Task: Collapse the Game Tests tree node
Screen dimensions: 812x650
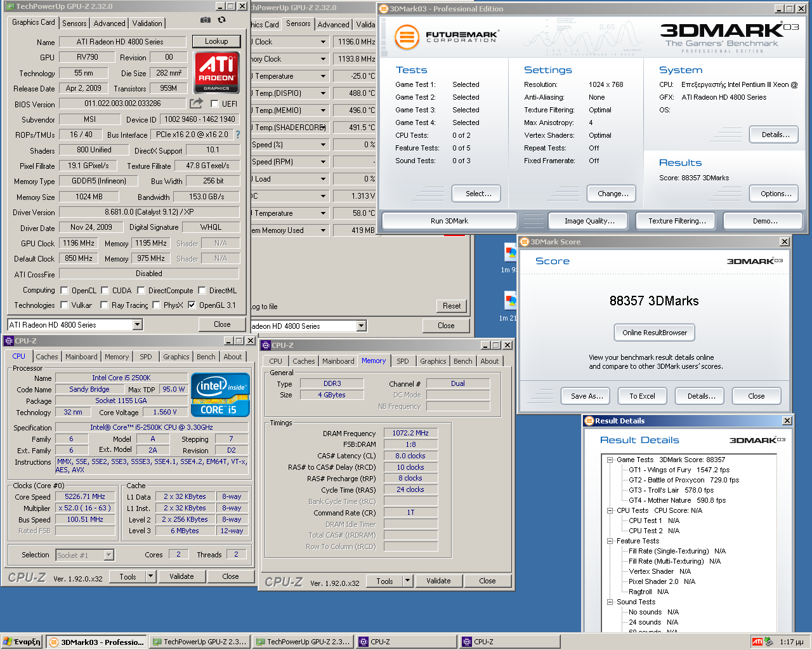Action: (610, 460)
